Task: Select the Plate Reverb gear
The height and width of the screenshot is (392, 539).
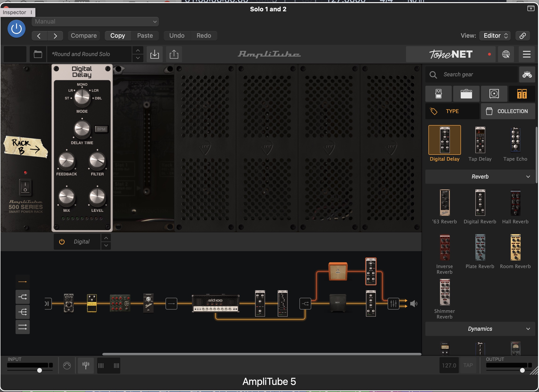Action: coord(480,247)
